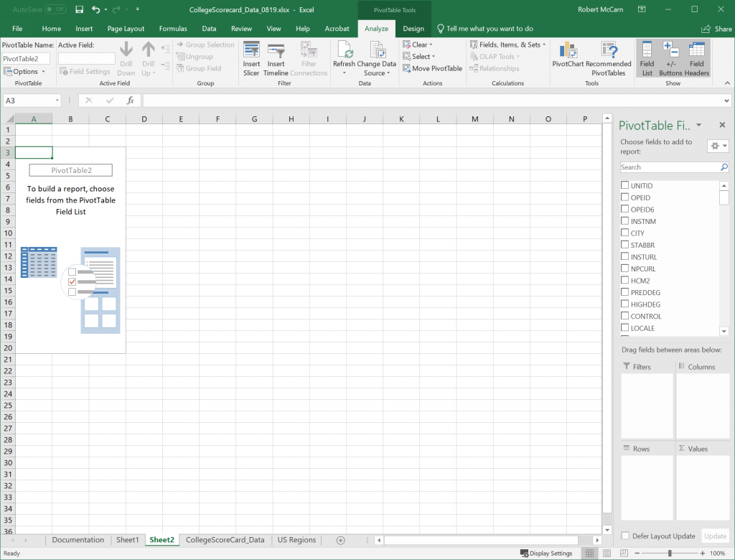
Task: Switch to the Formulas ribbon tab
Action: point(173,29)
